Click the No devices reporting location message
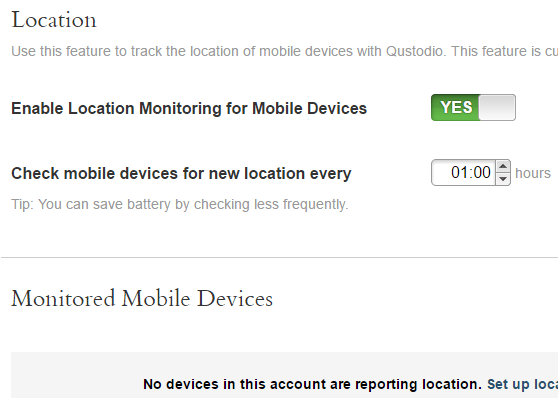Viewport: 558px width, 398px height. (x=312, y=384)
